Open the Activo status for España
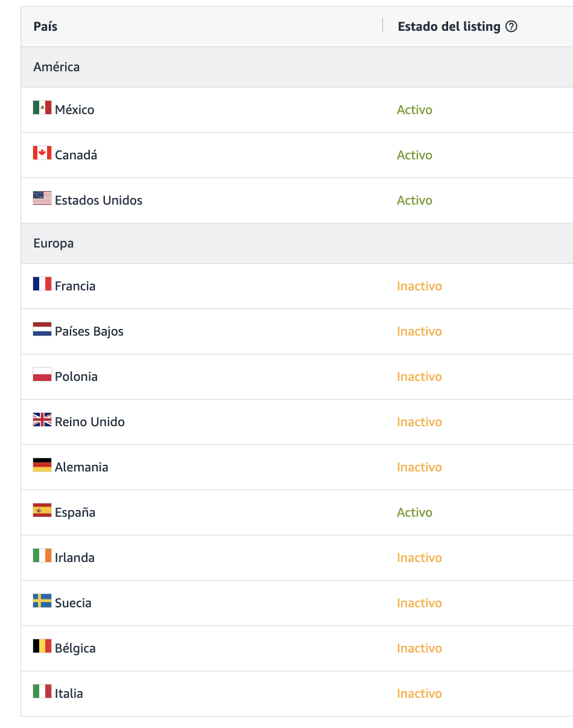The image size is (573, 728). point(414,512)
